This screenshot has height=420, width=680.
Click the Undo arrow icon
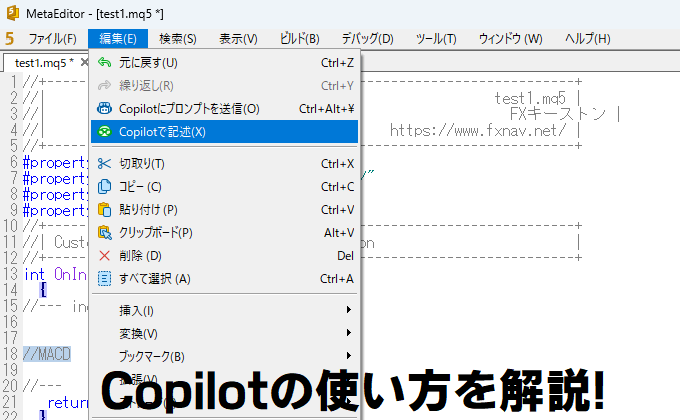click(104, 62)
